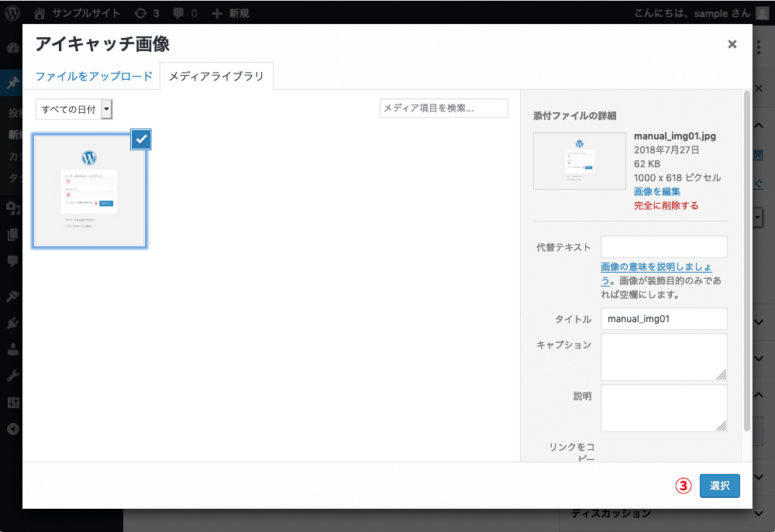Image resolution: width=775 pixels, height=532 pixels.
Task: Click the メディア項目を検索 search field
Action: (x=443, y=108)
